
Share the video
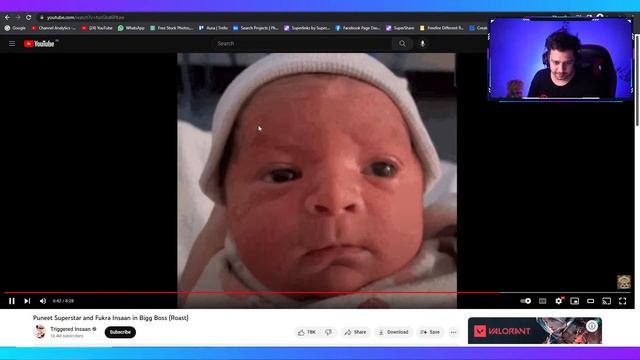point(355,332)
